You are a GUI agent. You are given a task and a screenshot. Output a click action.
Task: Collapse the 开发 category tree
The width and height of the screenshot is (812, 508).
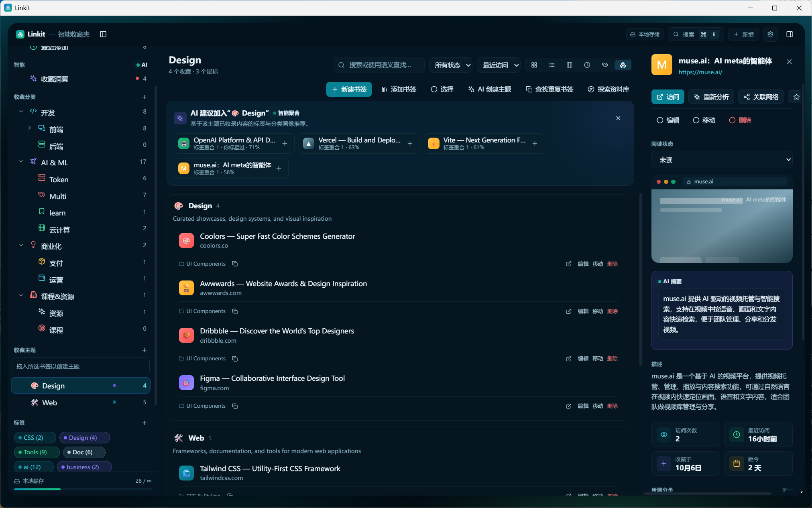click(x=21, y=112)
